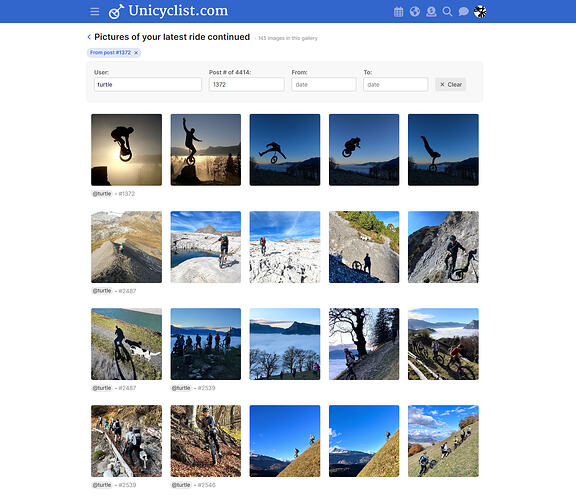Open the silhouette kick-jump thumbnail over a blue sky
Image resolution: width=576 pixels, height=499 pixels.
click(x=285, y=150)
